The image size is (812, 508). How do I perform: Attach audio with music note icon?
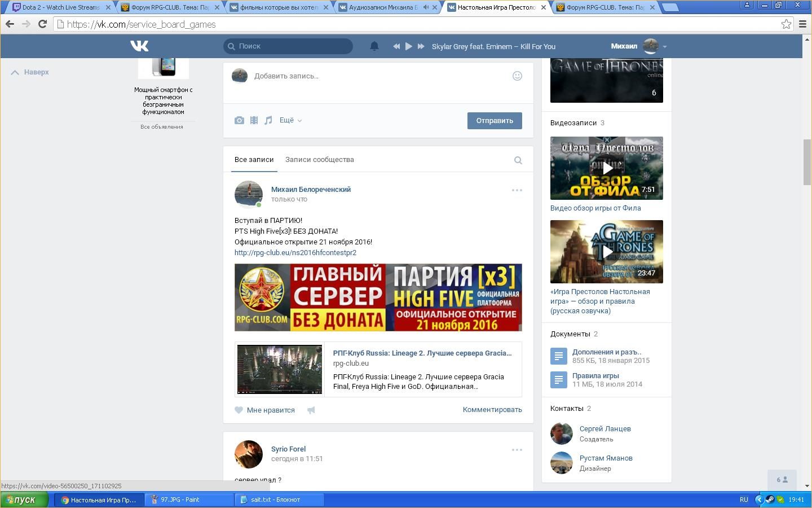click(268, 120)
